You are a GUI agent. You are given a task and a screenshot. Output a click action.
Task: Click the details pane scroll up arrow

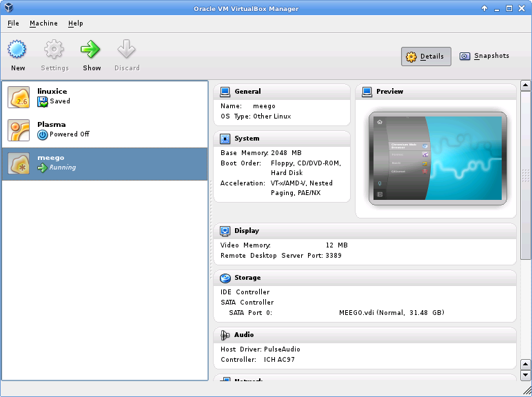pos(526,85)
